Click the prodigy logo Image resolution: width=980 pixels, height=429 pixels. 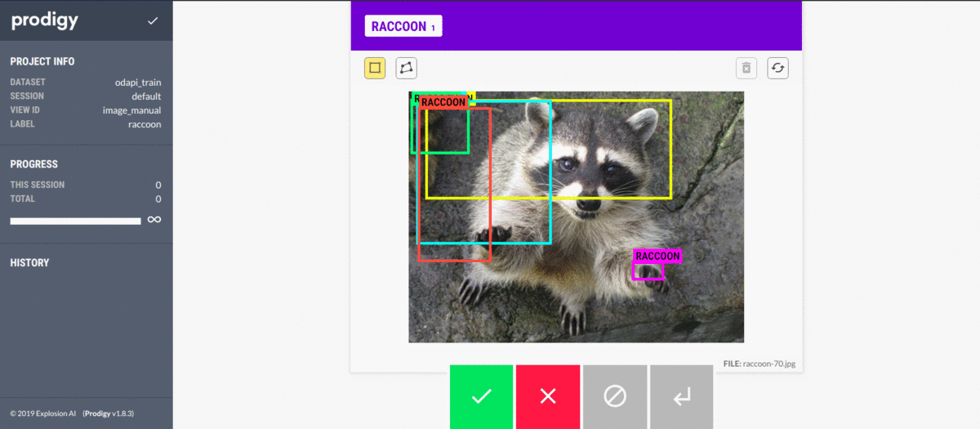(45, 21)
